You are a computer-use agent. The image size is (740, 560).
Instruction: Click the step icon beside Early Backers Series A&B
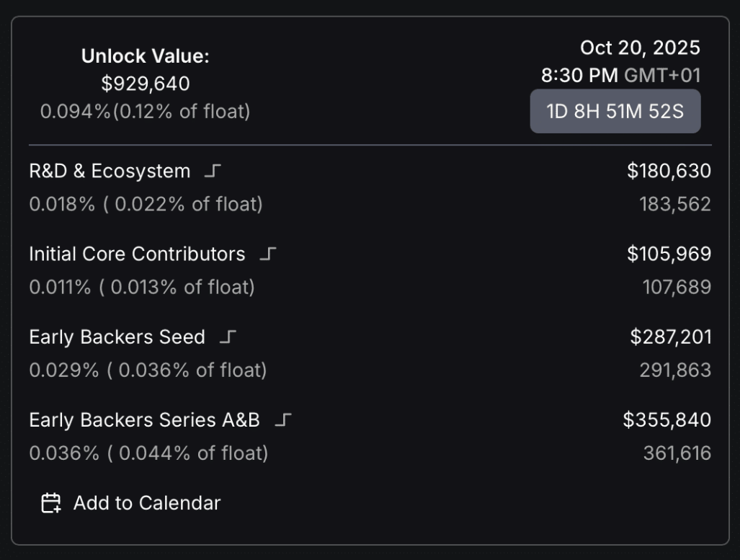click(x=283, y=420)
